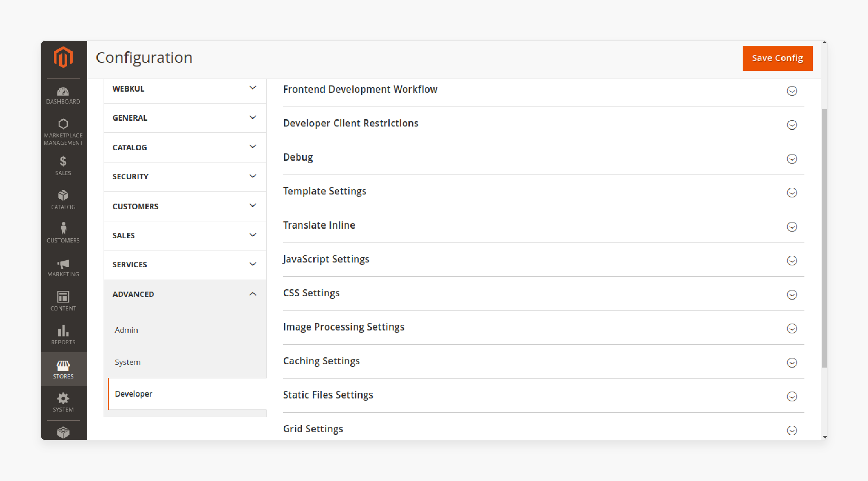Expand the GENERAL config group chevron

pyautogui.click(x=253, y=117)
